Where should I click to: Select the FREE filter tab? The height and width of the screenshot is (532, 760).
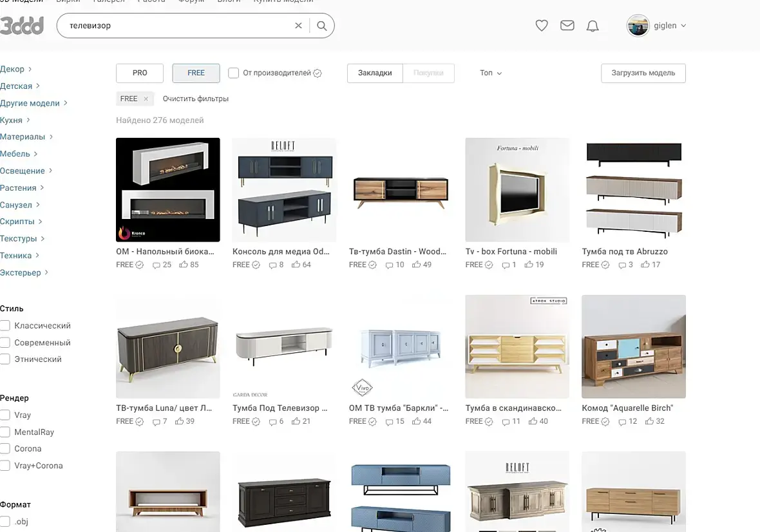(196, 73)
